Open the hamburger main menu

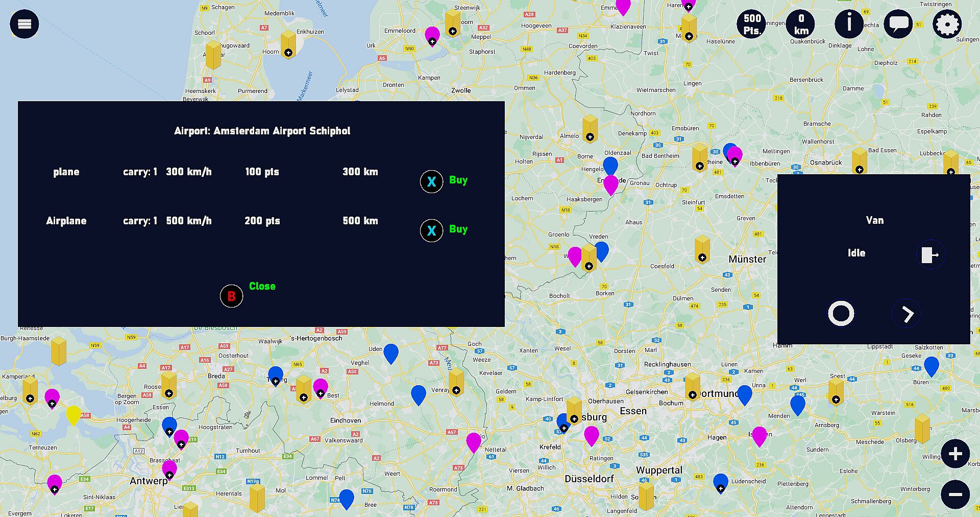click(x=24, y=24)
